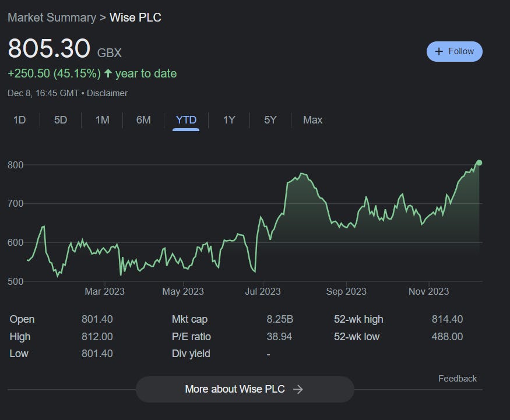Select the YTD chart range
Image resolution: width=510 pixels, height=420 pixels.
[x=186, y=120]
